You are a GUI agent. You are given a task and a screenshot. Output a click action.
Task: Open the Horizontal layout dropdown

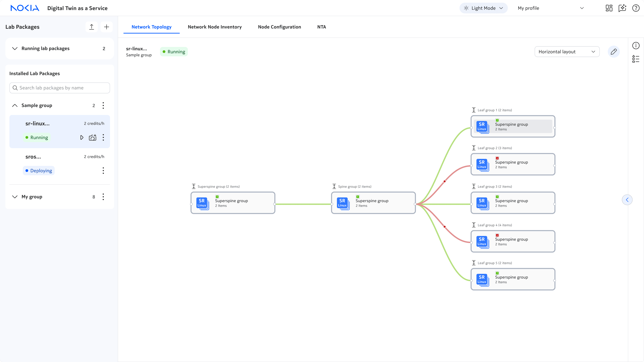pos(567,52)
